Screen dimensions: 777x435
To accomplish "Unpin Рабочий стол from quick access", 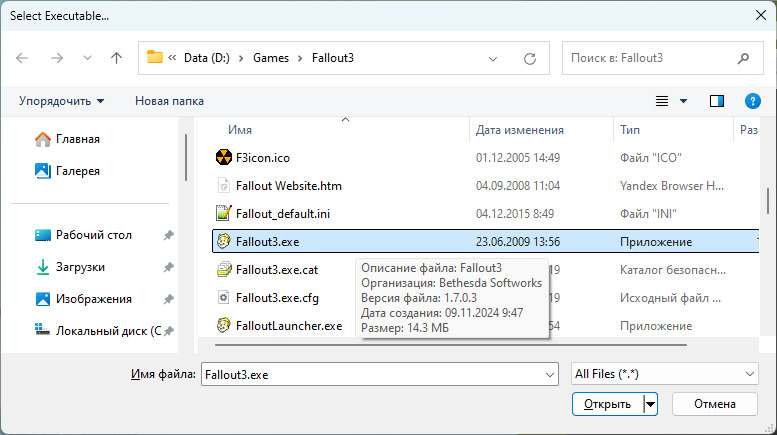I will point(169,235).
